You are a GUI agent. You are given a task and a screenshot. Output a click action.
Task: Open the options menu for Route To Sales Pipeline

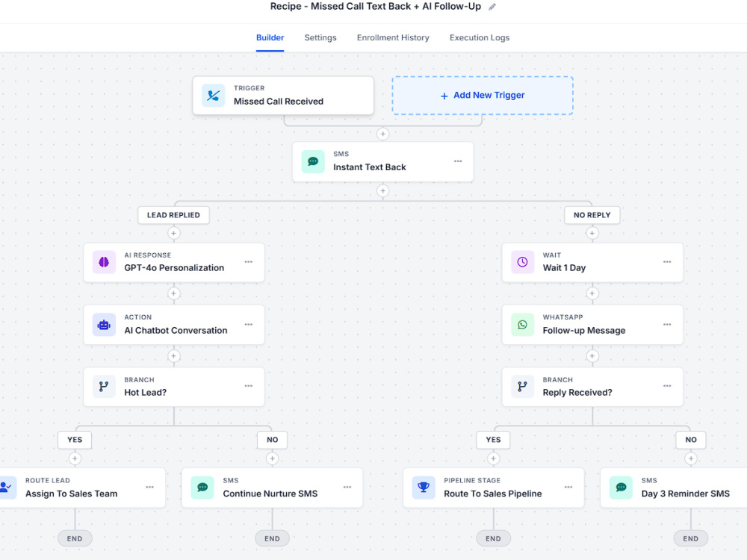click(568, 487)
